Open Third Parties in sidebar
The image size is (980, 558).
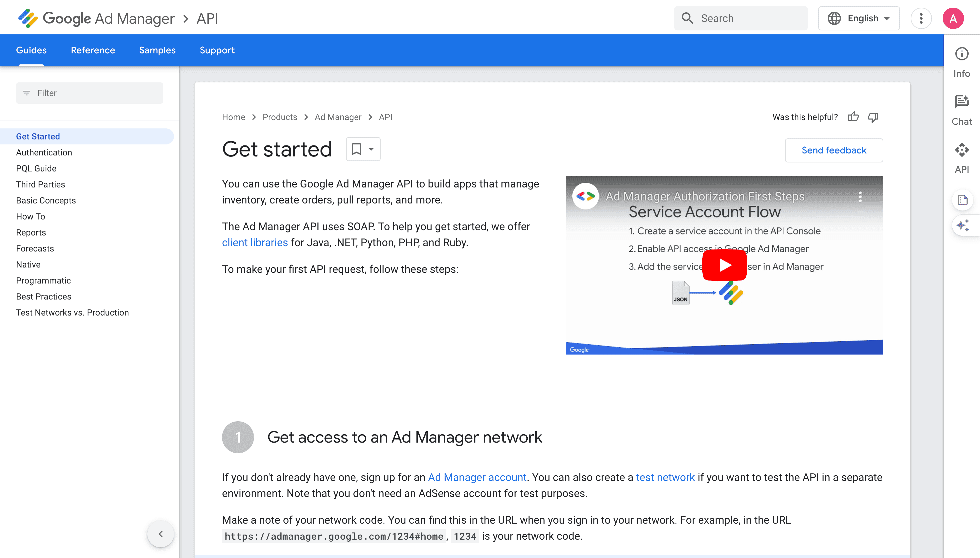tap(41, 184)
